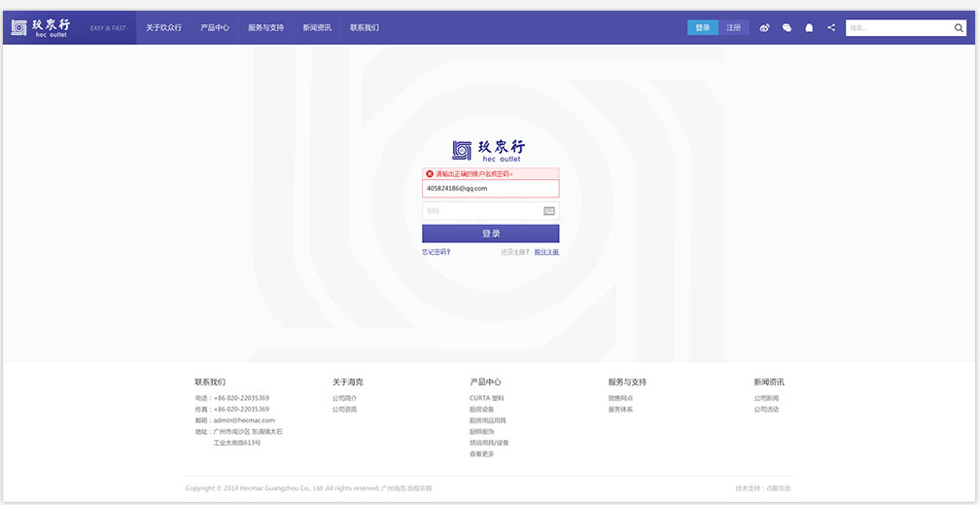The image size is (980, 505).
Task: Click the 密码 password field
Action: pos(491,211)
